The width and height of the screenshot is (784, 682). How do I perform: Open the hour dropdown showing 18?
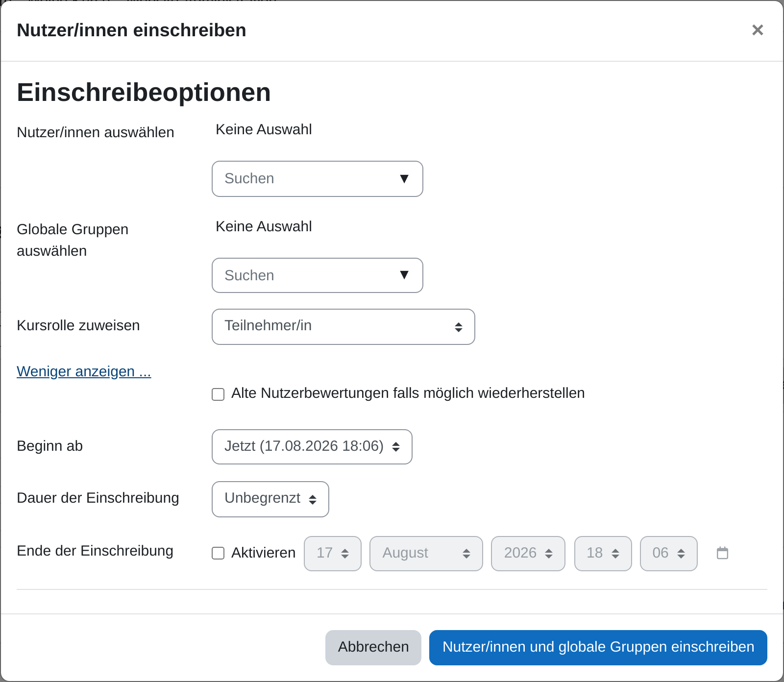[603, 554]
